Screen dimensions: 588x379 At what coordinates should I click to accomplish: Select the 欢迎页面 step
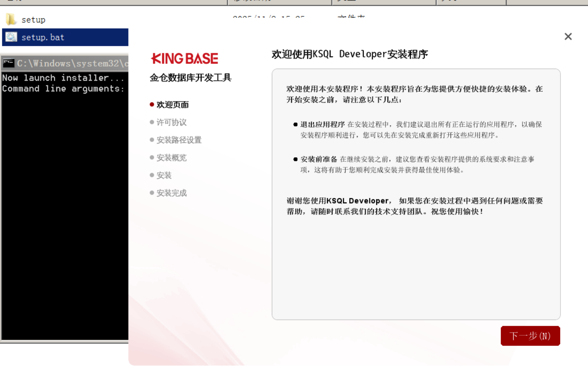click(x=172, y=105)
